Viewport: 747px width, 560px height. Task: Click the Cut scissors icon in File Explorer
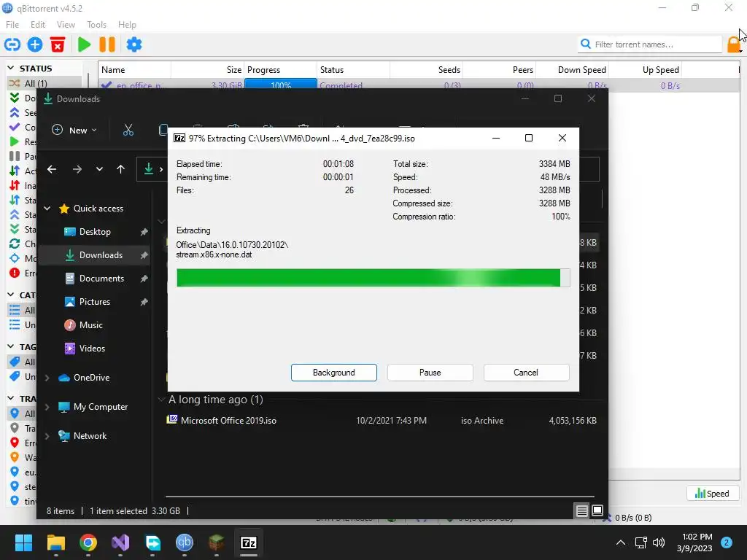coord(128,130)
